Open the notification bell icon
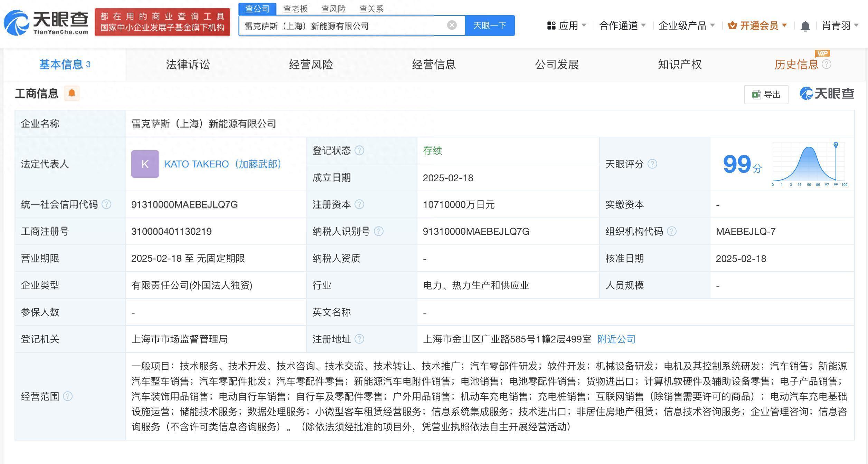This screenshot has height=464, width=868. [x=805, y=25]
